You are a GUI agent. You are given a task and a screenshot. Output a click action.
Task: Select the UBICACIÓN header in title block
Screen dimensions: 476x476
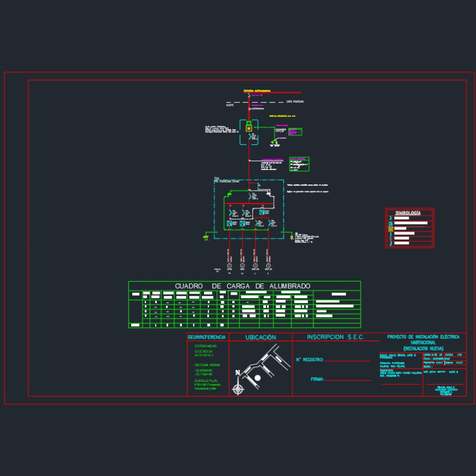pos(260,337)
